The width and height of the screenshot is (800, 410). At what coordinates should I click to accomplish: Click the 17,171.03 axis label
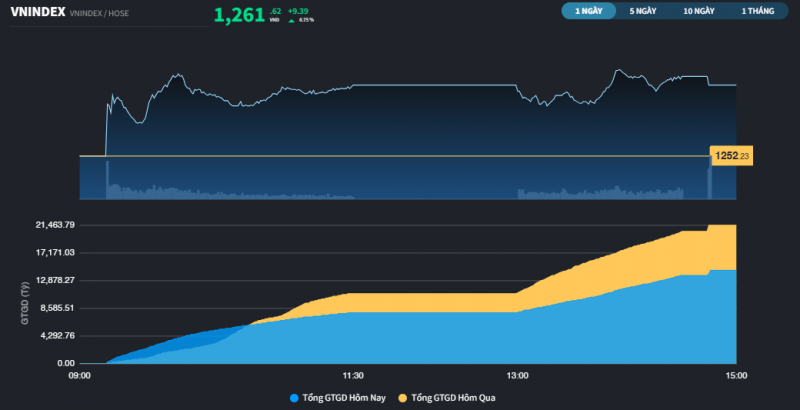click(55, 252)
